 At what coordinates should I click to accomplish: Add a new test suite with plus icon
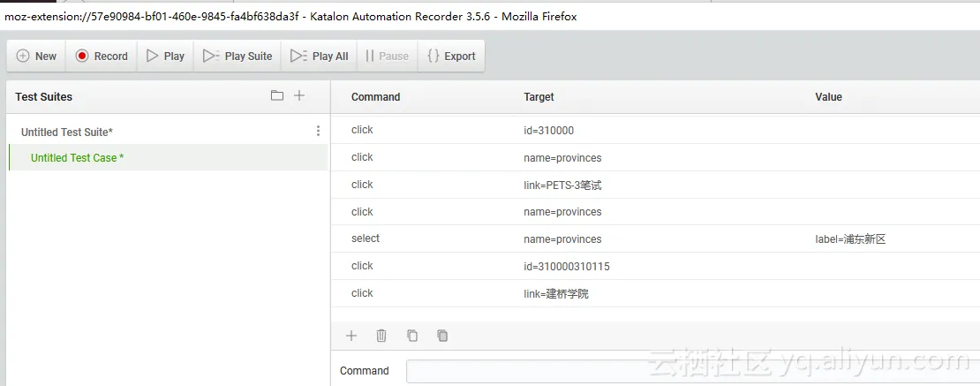(x=299, y=95)
